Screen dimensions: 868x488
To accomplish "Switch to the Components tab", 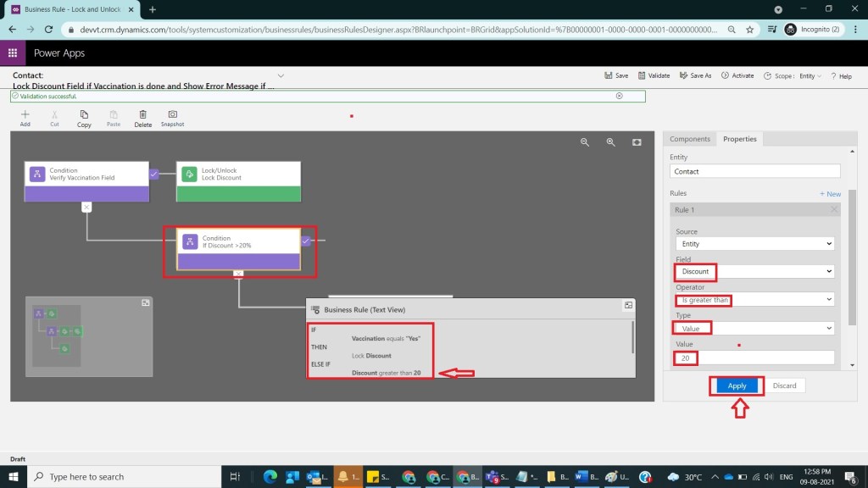I will click(x=689, y=139).
